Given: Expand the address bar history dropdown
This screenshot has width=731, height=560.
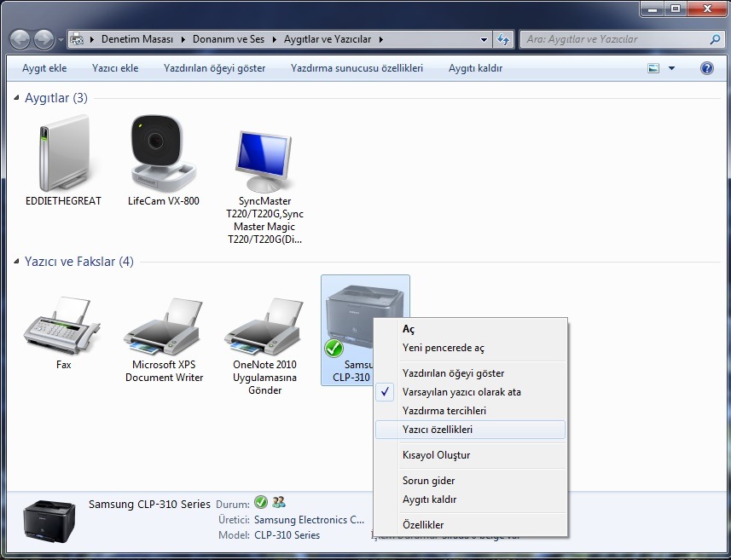Looking at the screenshot, I should [484, 39].
